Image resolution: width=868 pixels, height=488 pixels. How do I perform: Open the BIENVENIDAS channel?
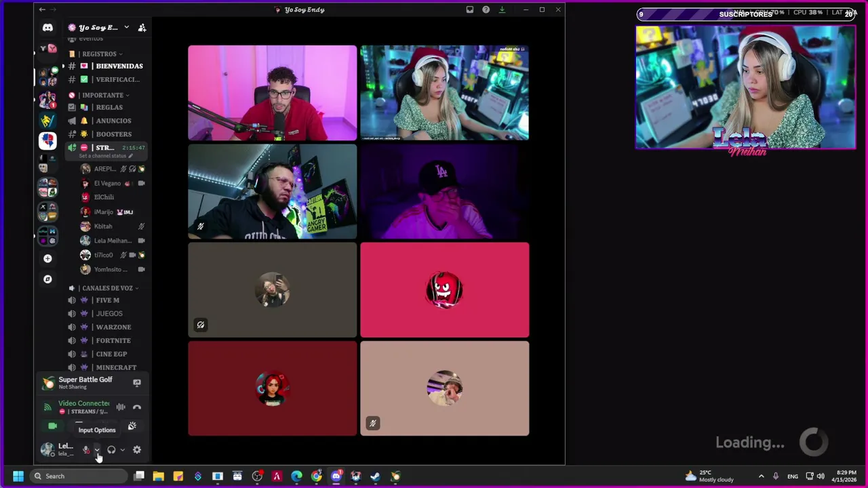pyautogui.click(x=107, y=66)
